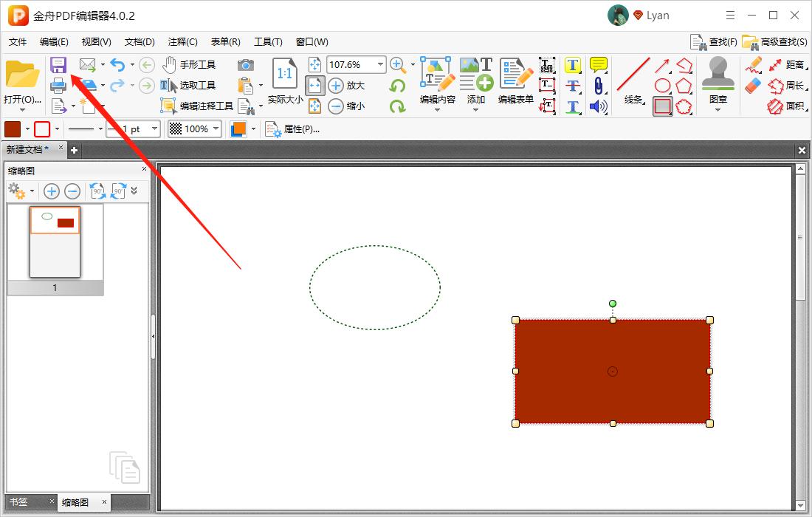Activate the Hand tool (手形工具)
The image size is (812, 517).
coord(188,65)
